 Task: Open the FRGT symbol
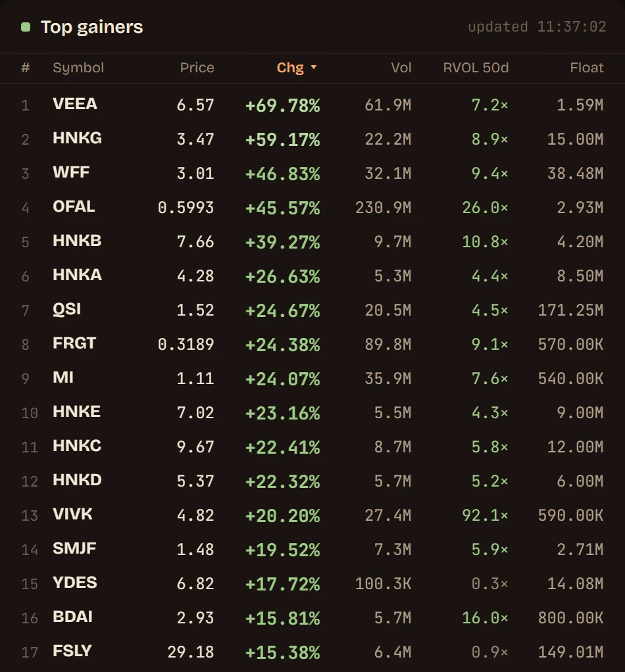pyautogui.click(x=74, y=344)
